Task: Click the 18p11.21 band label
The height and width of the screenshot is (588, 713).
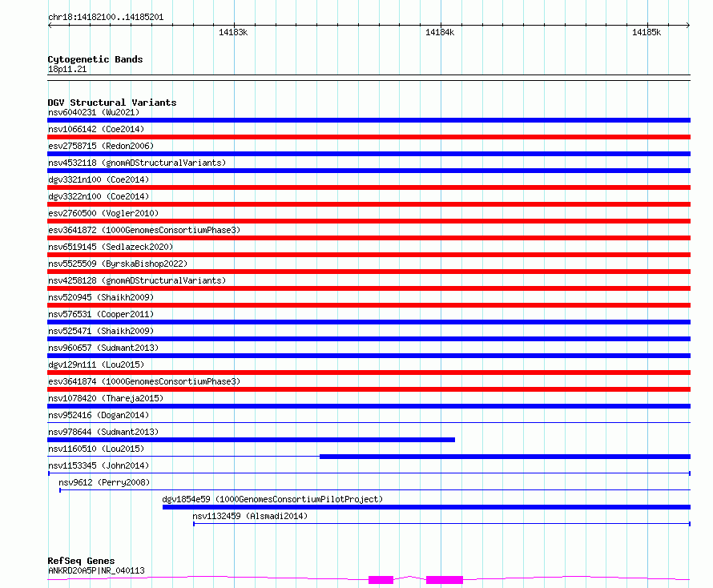Action: tap(67, 69)
